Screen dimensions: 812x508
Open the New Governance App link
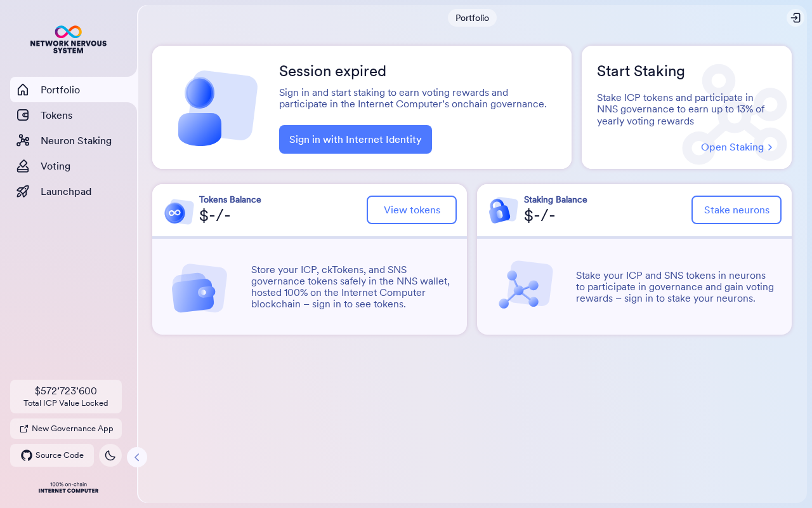click(66, 429)
